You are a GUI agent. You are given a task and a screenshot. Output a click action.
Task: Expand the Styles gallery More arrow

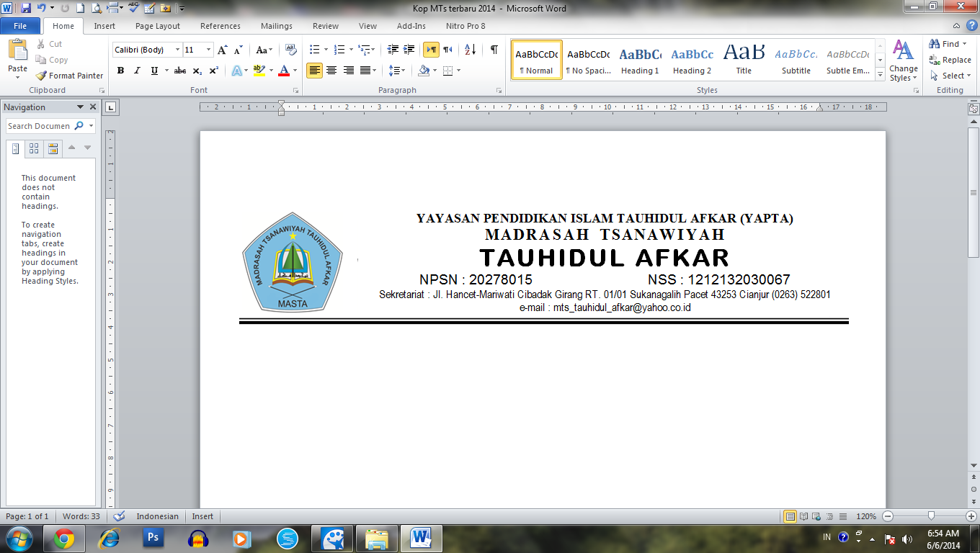(x=880, y=74)
